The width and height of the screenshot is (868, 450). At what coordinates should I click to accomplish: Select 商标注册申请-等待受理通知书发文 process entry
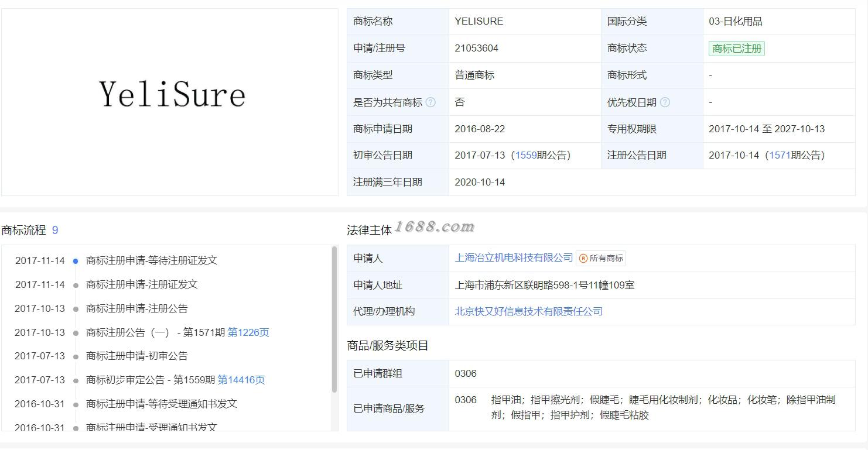[162, 404]
